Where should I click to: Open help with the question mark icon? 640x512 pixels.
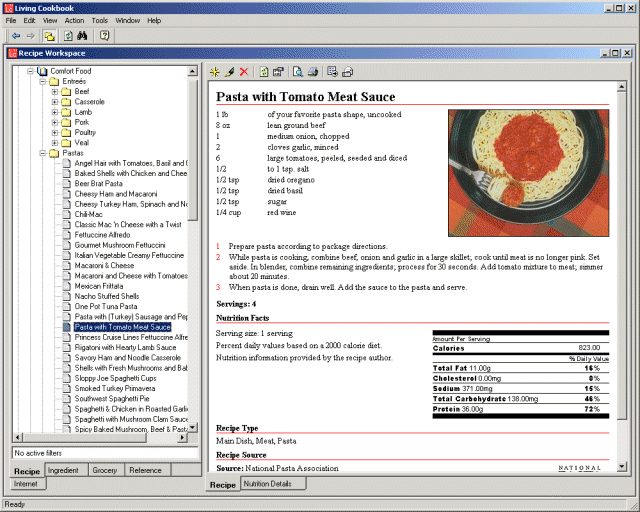tap(104, 36)
